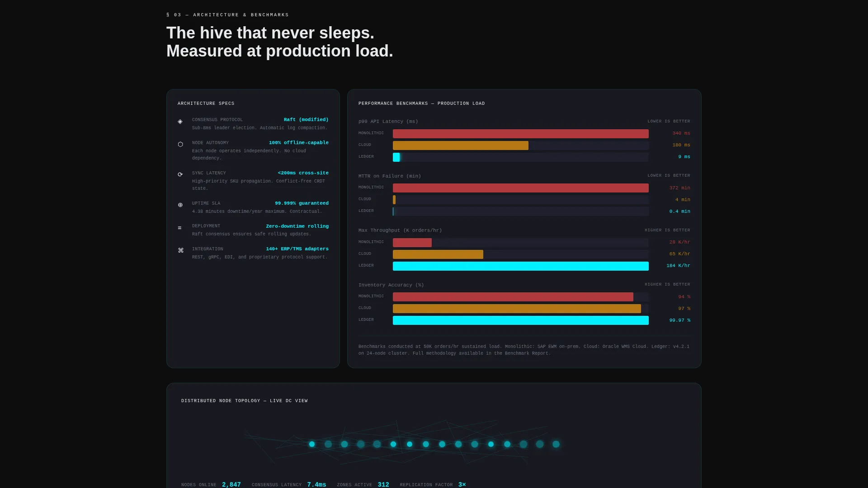Click the Consensus Protocol diamond icon
The height and width of the screenshot is (488, 868).
pos(180,122)
